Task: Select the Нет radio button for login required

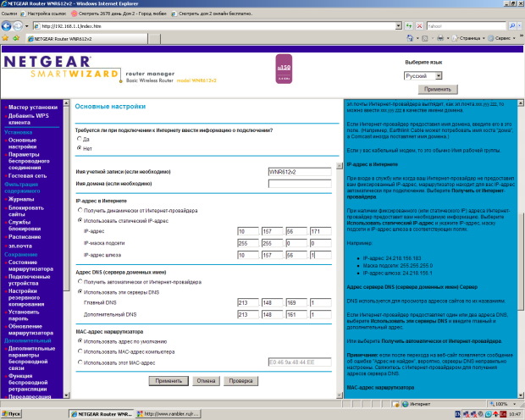Action: tap(80, 147)
